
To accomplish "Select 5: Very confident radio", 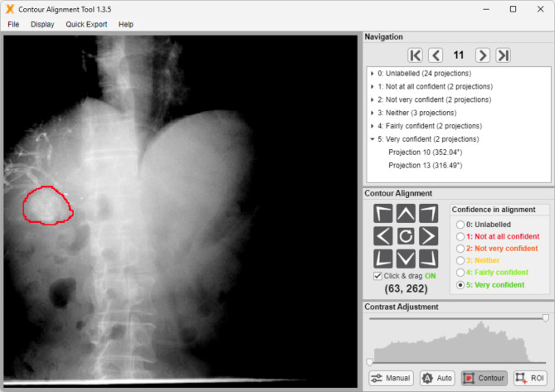I will (460, 285).
